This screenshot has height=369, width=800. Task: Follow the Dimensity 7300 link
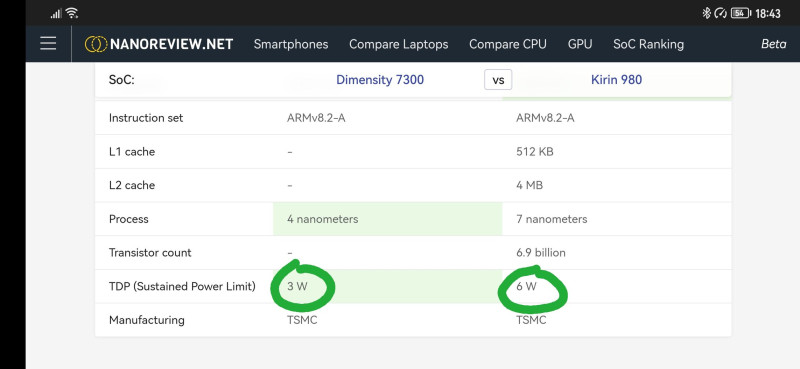(x=380, y=80)
